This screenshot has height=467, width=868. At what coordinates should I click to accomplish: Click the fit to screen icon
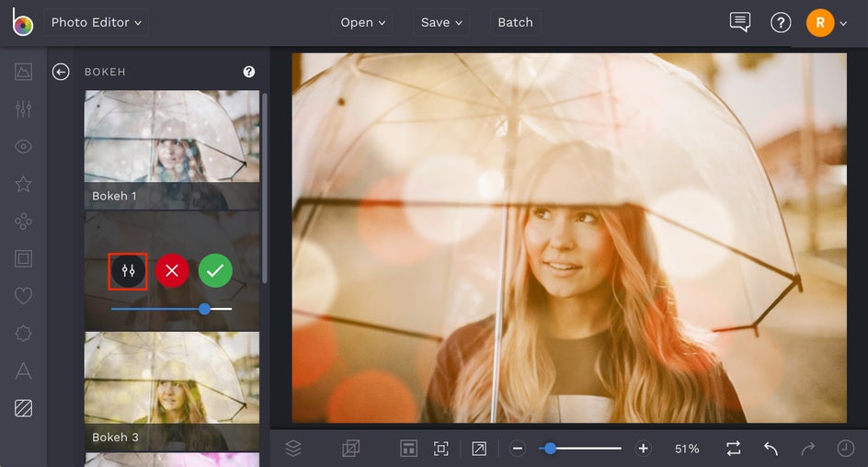[440, 449]
